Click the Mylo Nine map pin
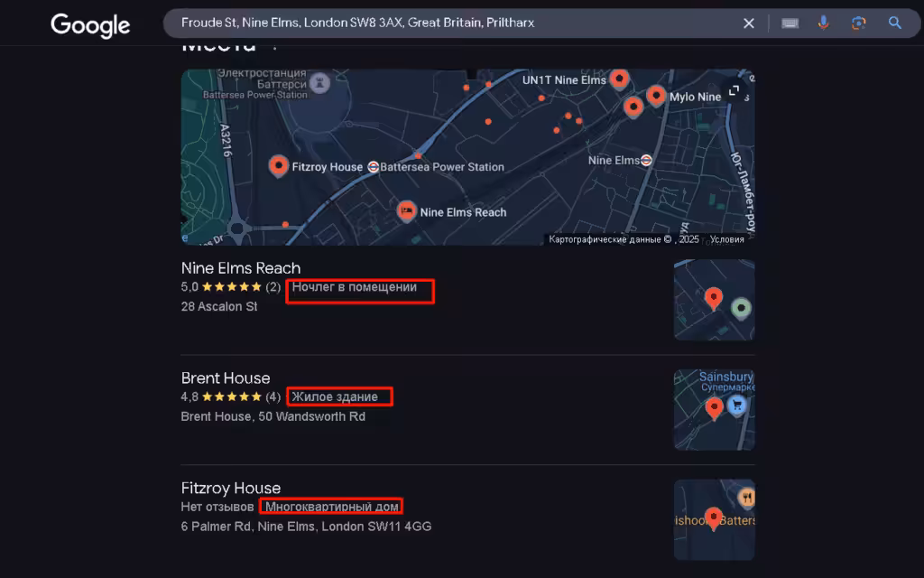 656,96
